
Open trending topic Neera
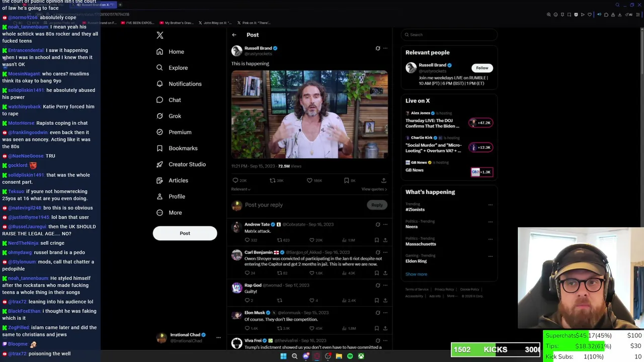tap(412, 227)
